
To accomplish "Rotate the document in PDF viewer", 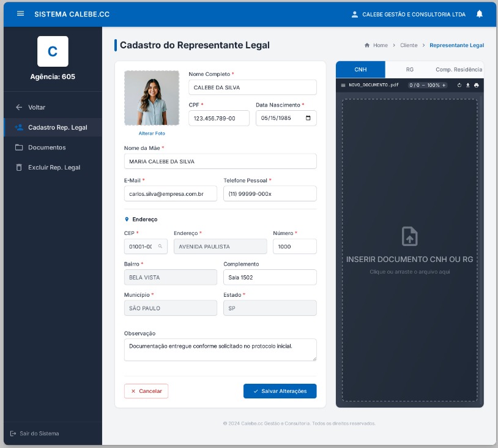I will click(x=459, y=85).
